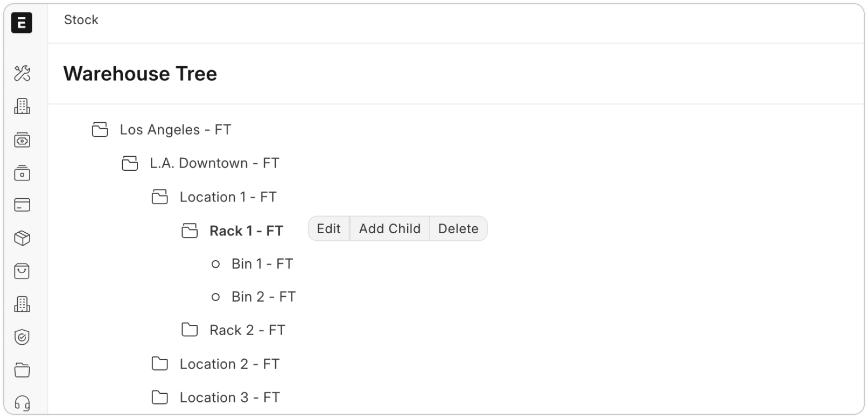Click Add Child for Rack 1 - FT
868x418 pixels.
[x=390, y=229]
